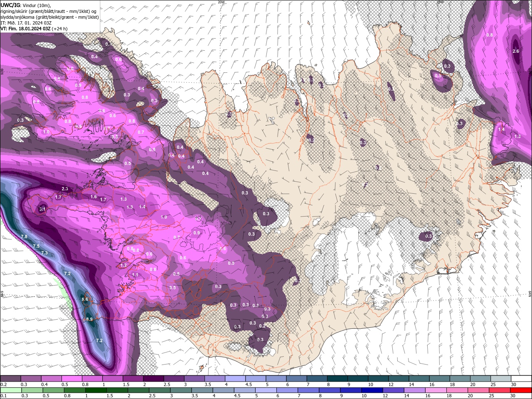Click the 64N latitude label on the right edge

pos(530,293)
